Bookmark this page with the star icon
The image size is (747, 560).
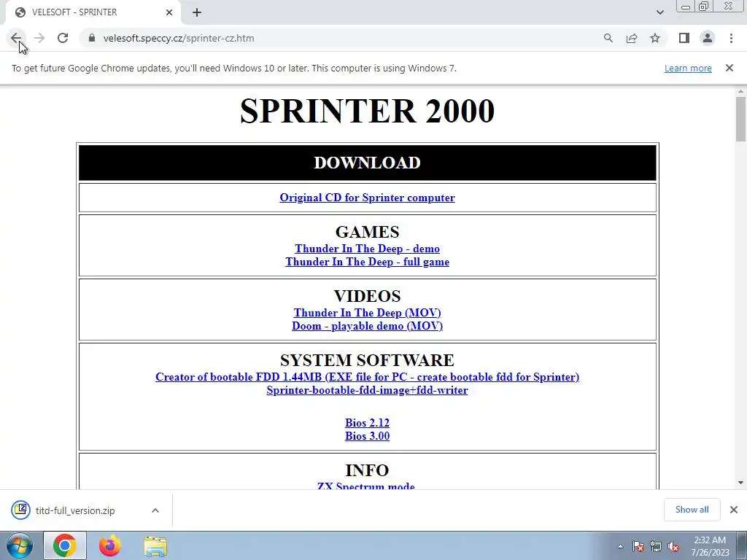coord(655,38)
